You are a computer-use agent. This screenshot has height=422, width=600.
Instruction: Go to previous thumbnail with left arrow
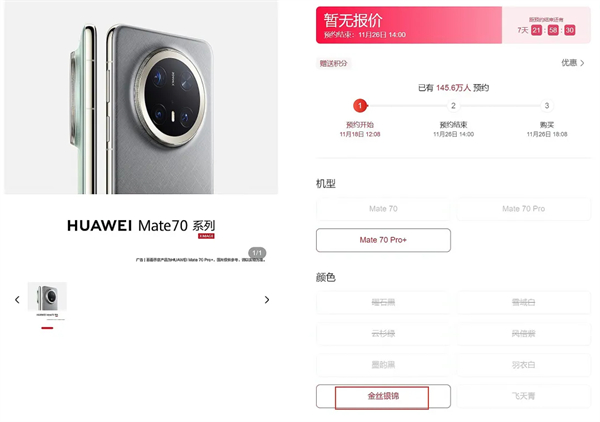[x=17, y=300]
